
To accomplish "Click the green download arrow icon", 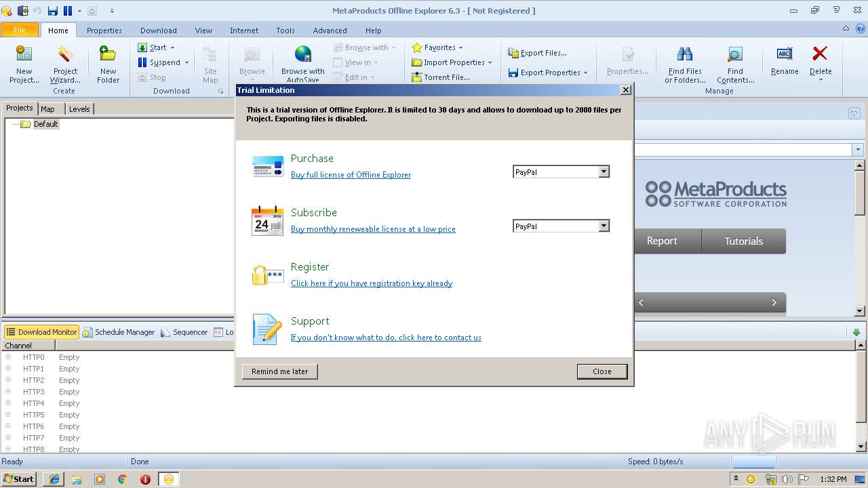I will 856,332.
